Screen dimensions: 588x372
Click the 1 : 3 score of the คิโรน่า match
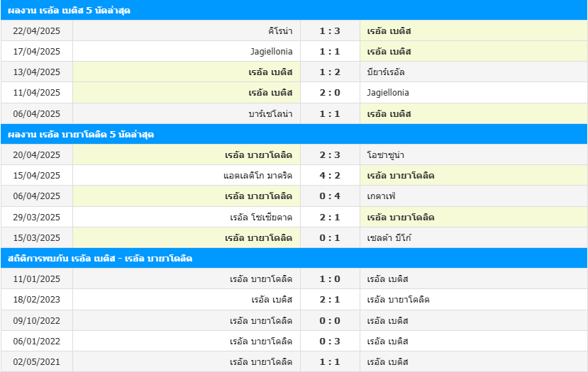click(330, 31)
